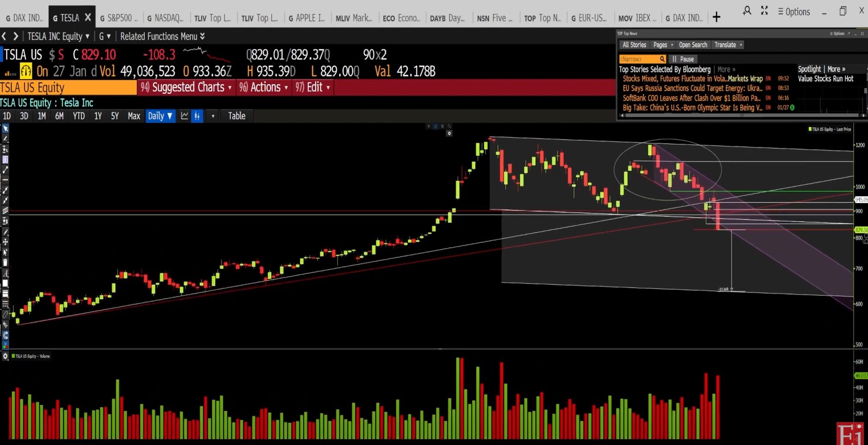Image resolution: width=868 pixels, height=445 pixels.
Task: Expand Related Functions Menu
Action: [x=162, y=36]
